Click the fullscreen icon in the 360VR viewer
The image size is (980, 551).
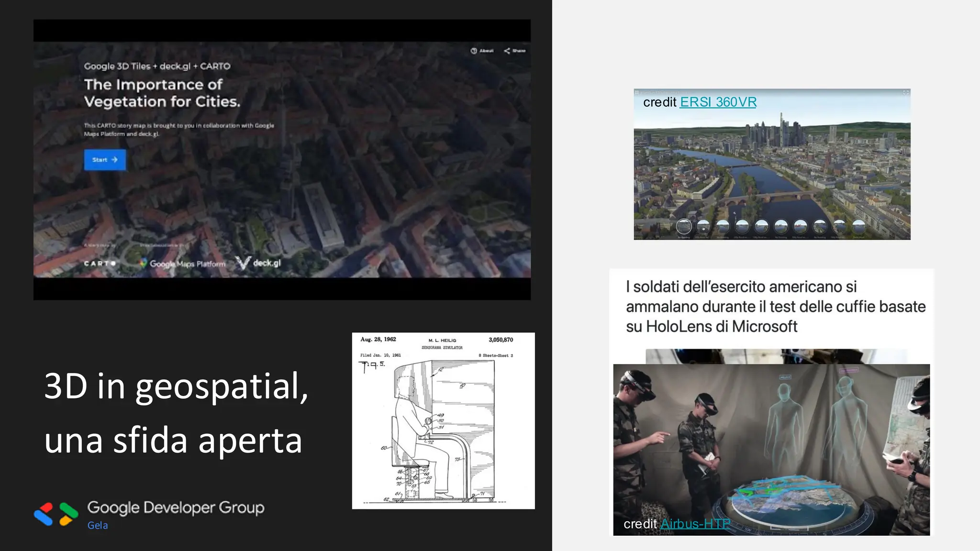[x=906, y=92]
